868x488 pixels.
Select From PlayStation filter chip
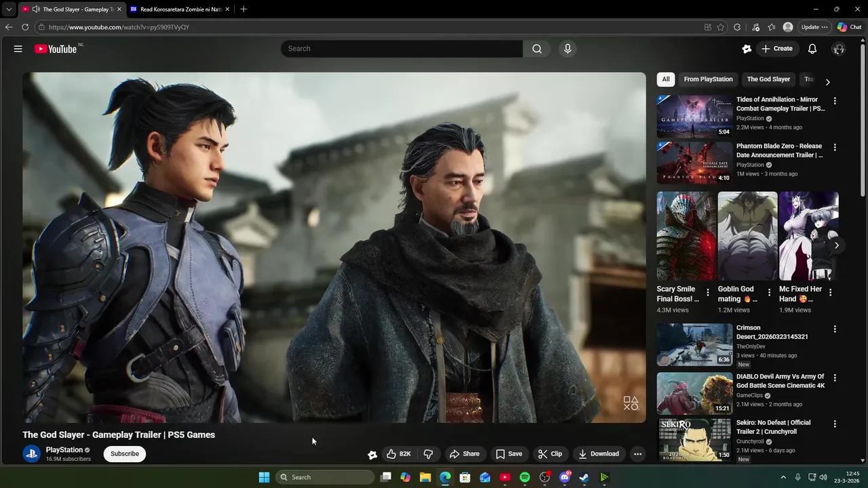coord(708,79)
